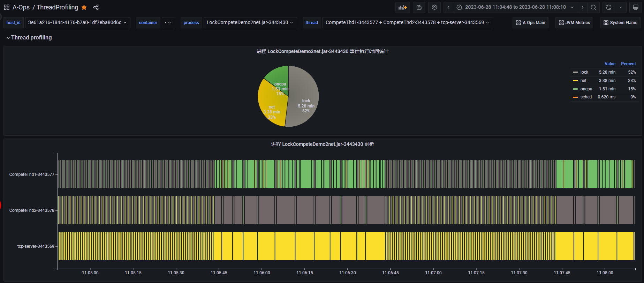Toggle the net series in legend
Screen dimensions: 644x283
pyautogui.click(x=583, y=81)
